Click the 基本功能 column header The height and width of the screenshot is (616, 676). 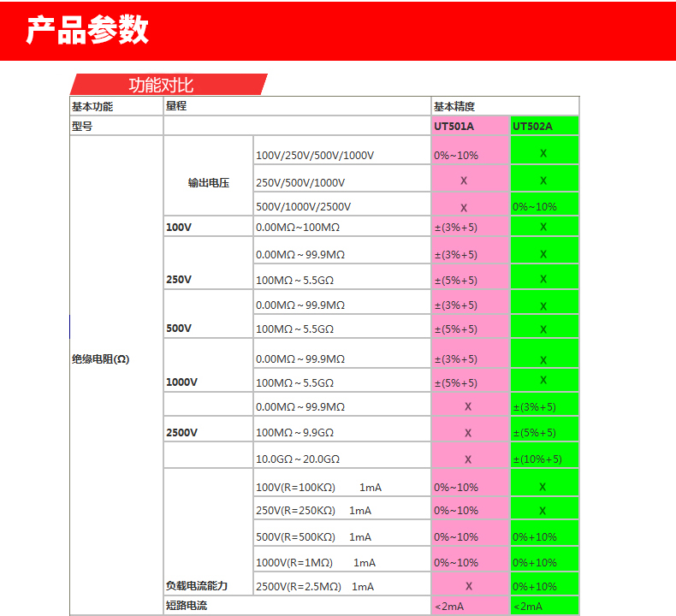click(x=92, y=106)
